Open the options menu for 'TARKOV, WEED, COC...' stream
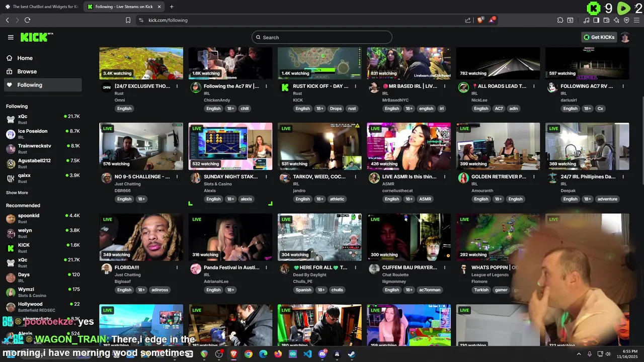 coord(356,177)
